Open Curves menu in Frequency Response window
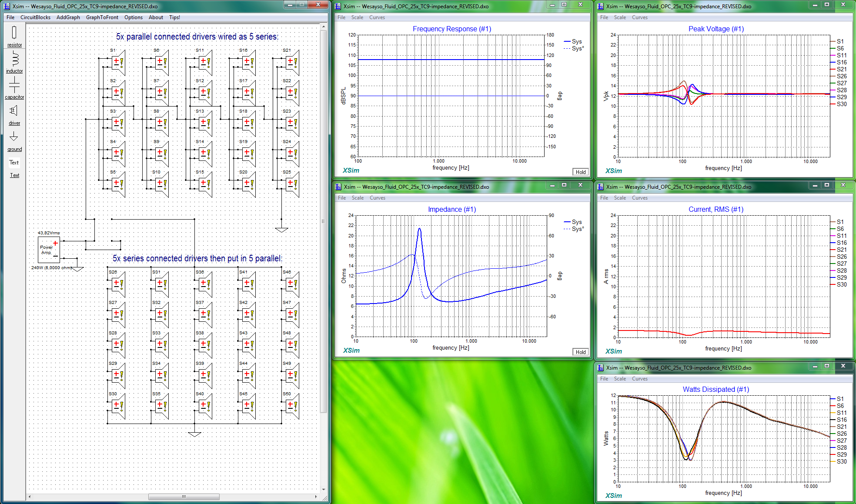 tap(377, 17)
